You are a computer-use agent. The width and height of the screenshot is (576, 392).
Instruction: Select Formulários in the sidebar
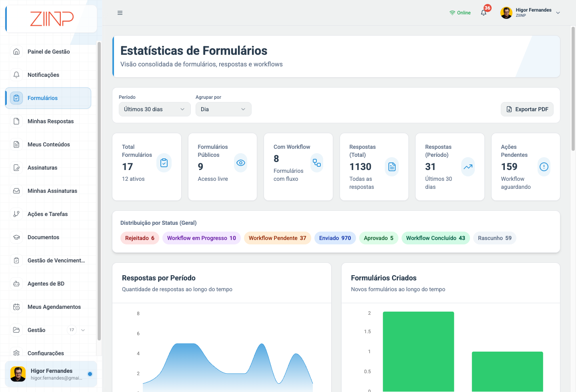tap(48, 98)
